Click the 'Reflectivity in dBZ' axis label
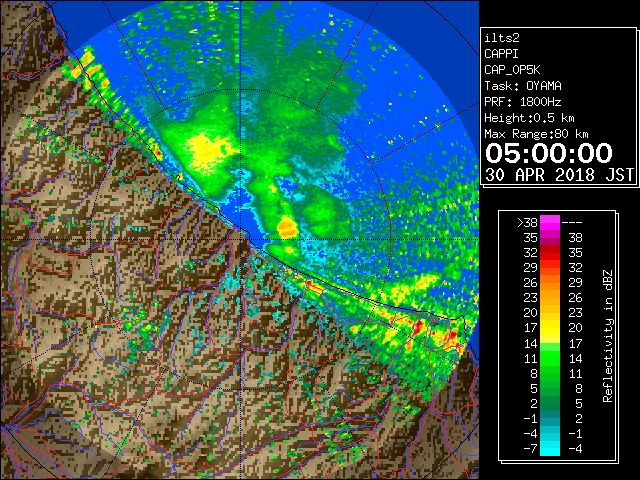640x480 pixels. 608,336
